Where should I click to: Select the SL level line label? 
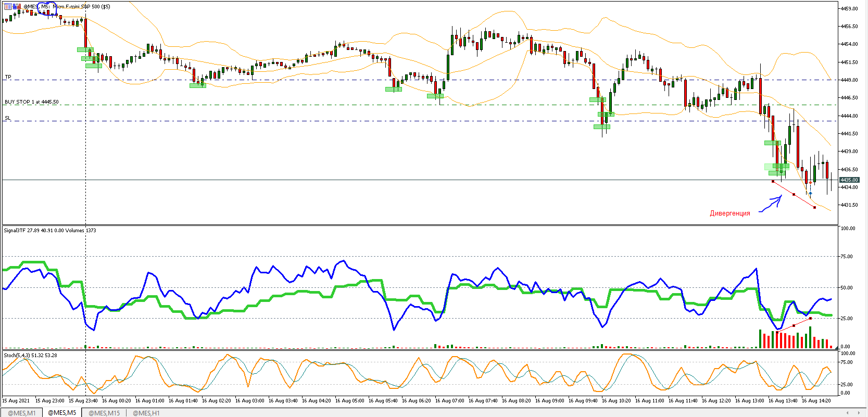pos(8,118)
